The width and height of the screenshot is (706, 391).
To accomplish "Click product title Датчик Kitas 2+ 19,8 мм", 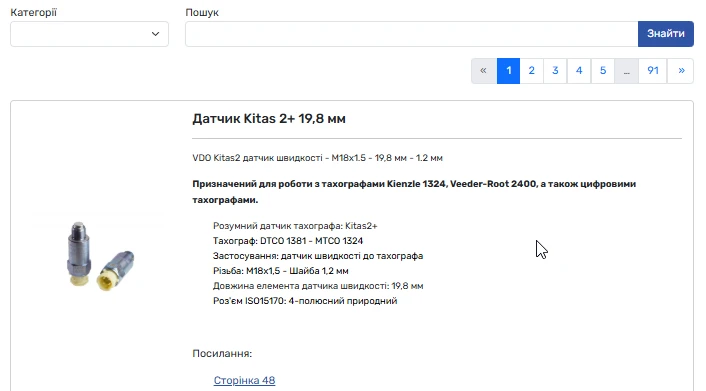I will 269,118.
